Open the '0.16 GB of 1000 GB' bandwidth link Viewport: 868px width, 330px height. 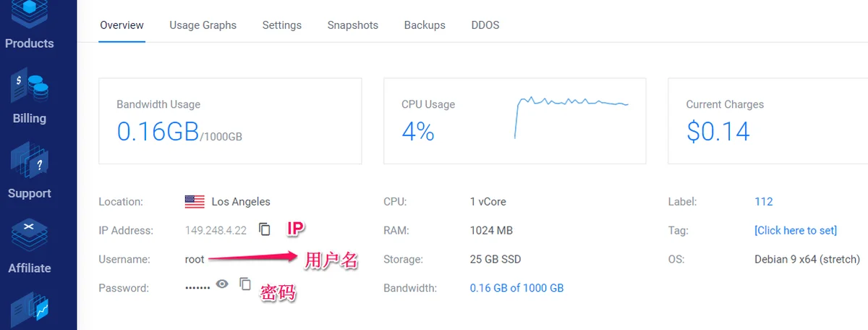[x=516, y=288]
